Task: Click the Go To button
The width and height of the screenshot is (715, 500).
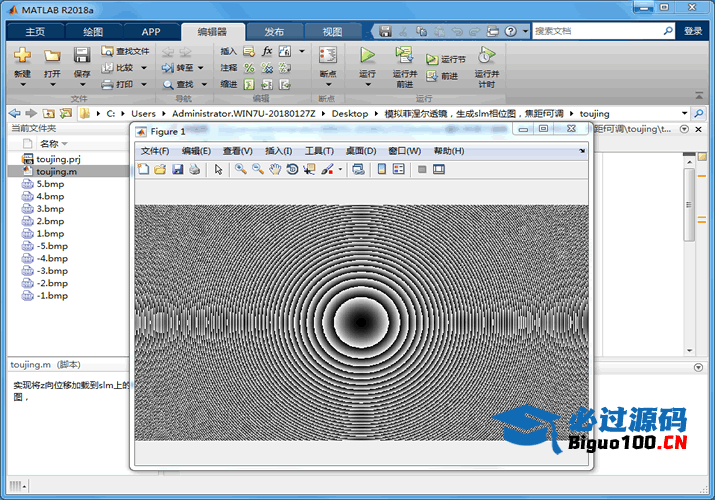Action: point(178,68)
